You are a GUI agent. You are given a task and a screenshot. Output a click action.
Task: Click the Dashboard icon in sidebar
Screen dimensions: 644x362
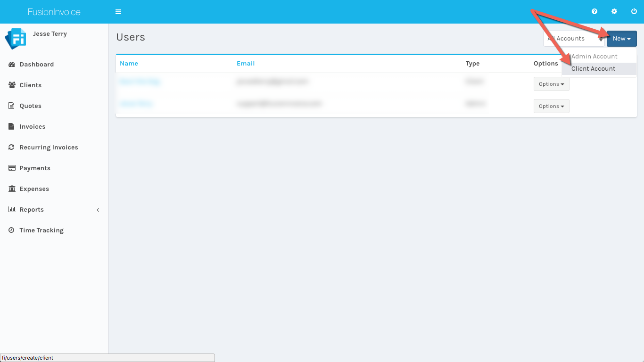(12, 65)
